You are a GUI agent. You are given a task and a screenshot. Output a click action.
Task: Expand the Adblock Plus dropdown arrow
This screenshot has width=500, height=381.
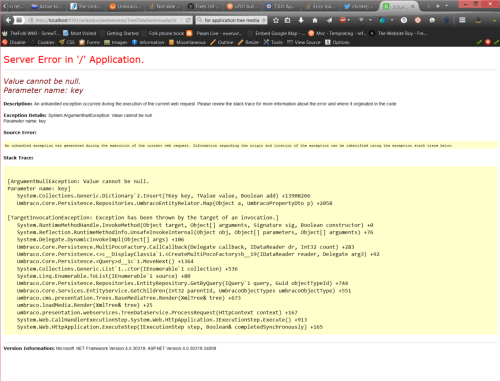tap(349, 20)
